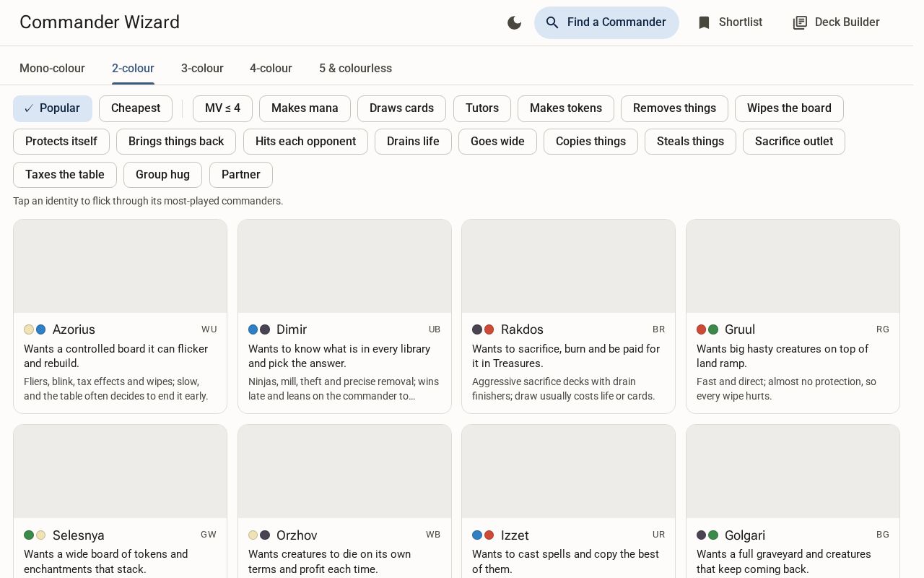Turn on Brings things back filter
Screen dimensions: 924x578
click(176, 142)
